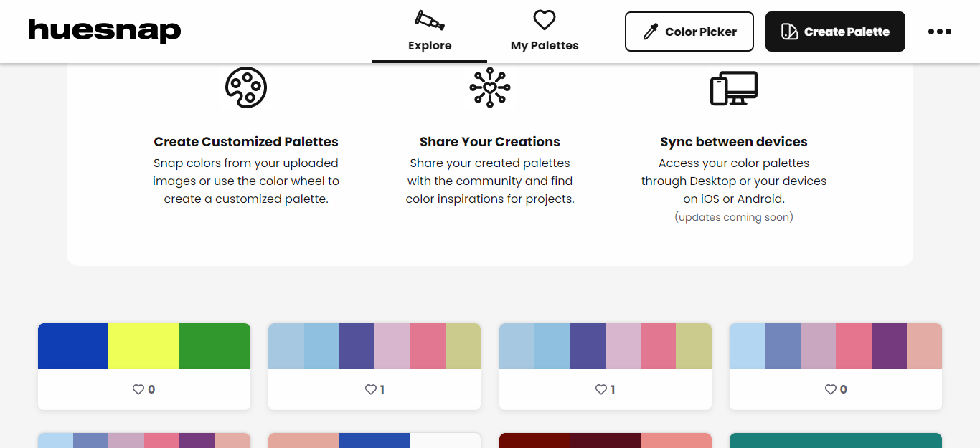Pick the royal blue swatch beside the yellow
The width and height of the screenshot is (980, 448).
(x=73, y=346)
